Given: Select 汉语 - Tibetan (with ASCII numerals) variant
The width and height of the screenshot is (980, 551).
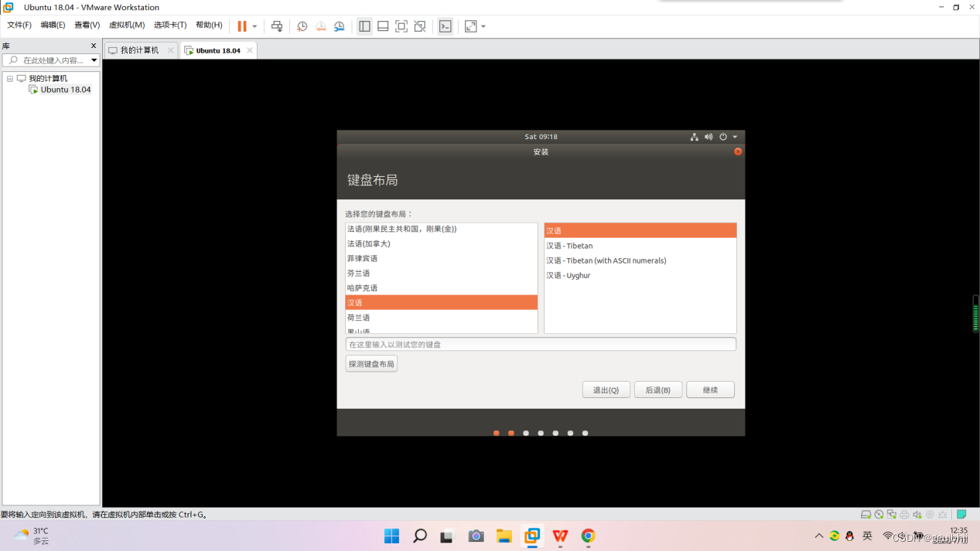Looking at the screenshot, I should pyautogui.click(x=640, y=260).
